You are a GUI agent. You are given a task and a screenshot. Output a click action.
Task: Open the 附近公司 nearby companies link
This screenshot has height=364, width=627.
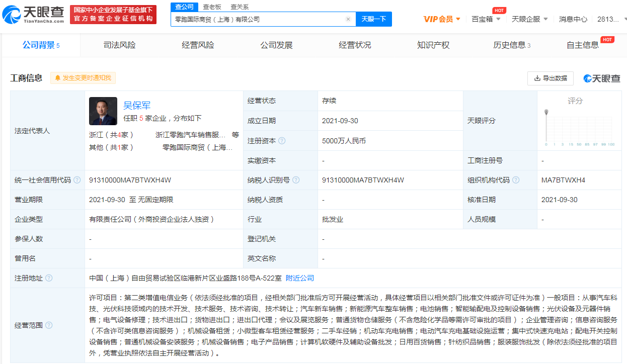[299, 278]
